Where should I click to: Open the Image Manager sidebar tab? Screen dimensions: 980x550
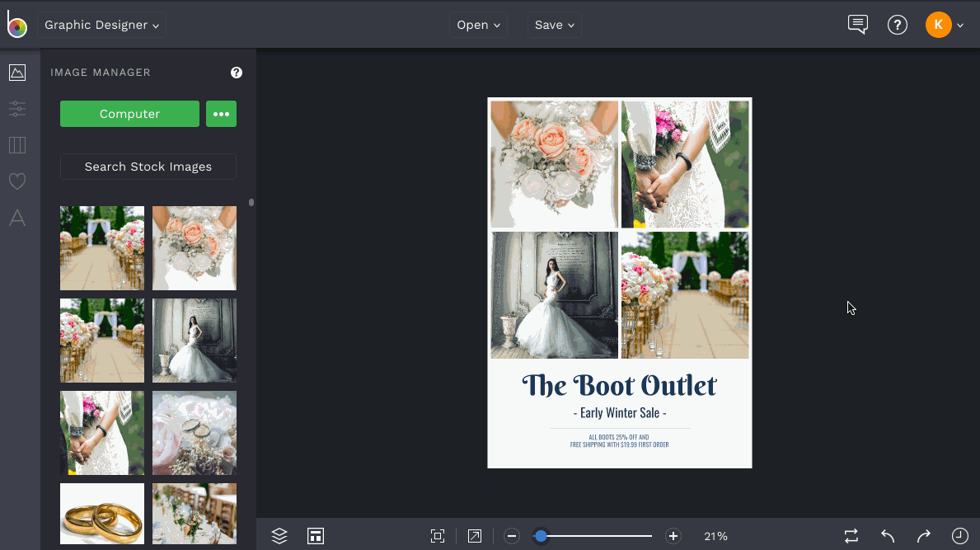17,73
